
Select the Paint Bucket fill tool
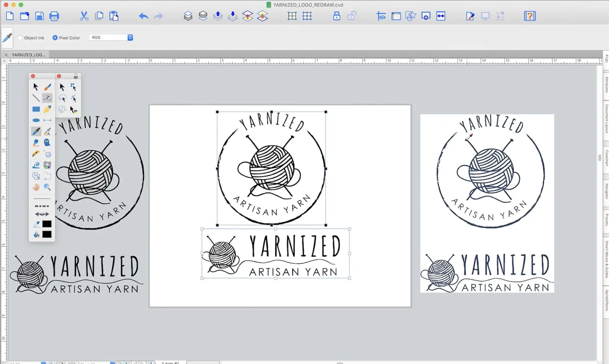36,235
